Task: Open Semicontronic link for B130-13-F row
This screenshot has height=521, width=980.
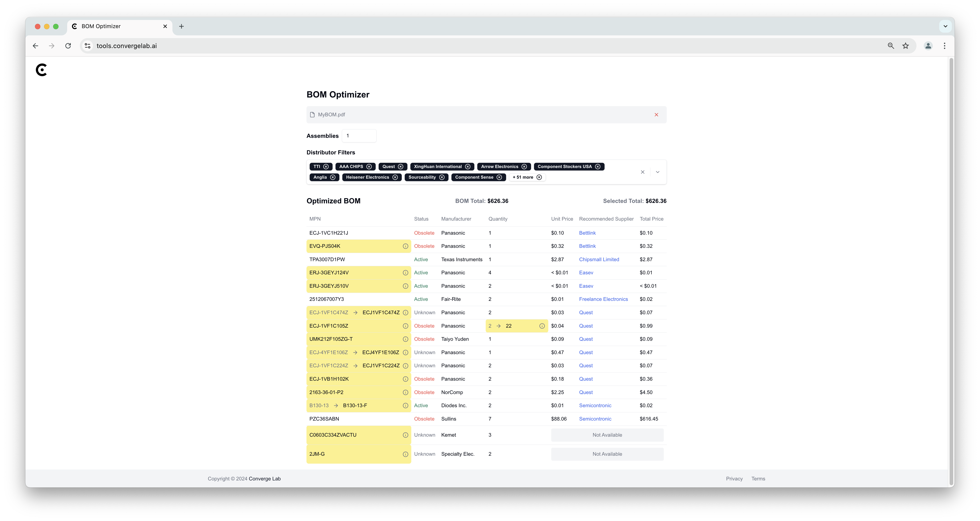Action: click(595, 405)
